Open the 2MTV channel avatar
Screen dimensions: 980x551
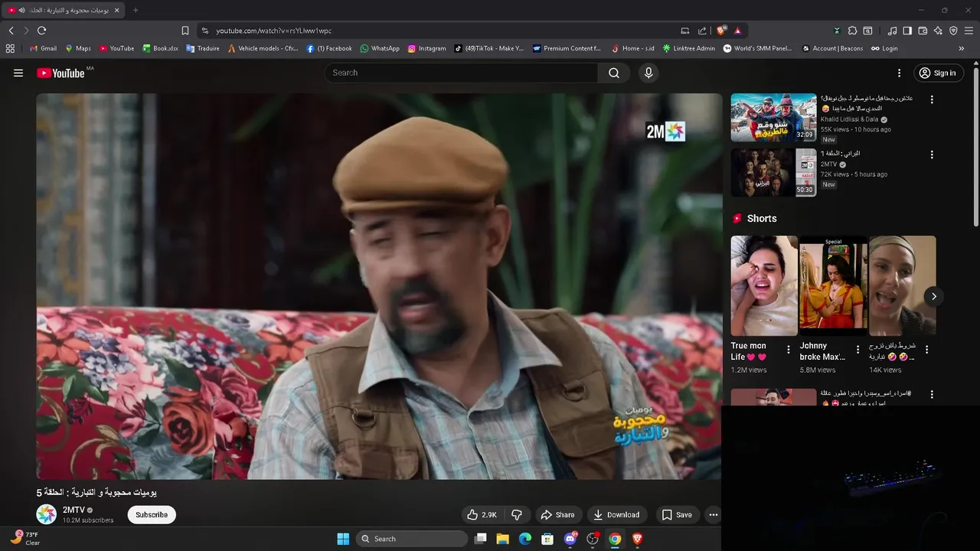pos(47,514)
